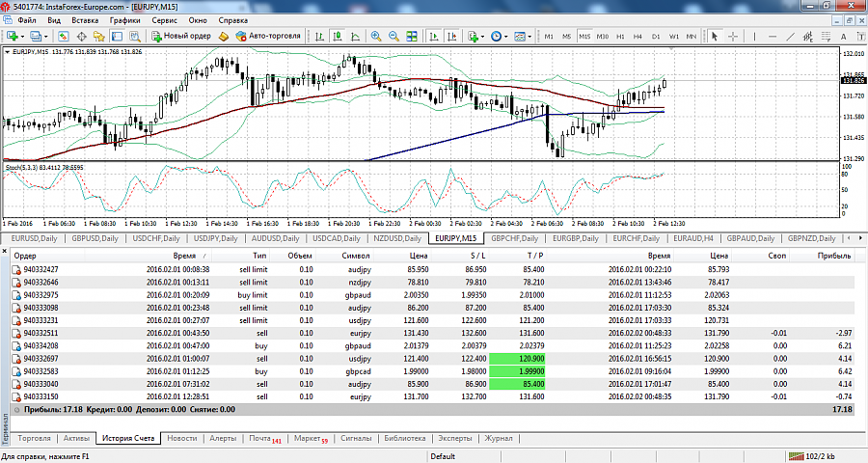Open the period clock dropdown arrow
Screen dimensions: 868x463
506,37
